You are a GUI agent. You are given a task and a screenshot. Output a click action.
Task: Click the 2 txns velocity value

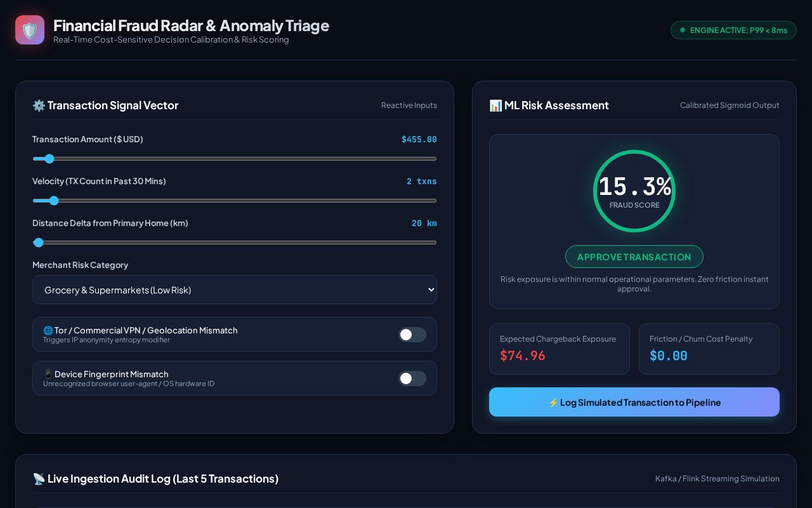pyautogui.click(x=422, y=182)
